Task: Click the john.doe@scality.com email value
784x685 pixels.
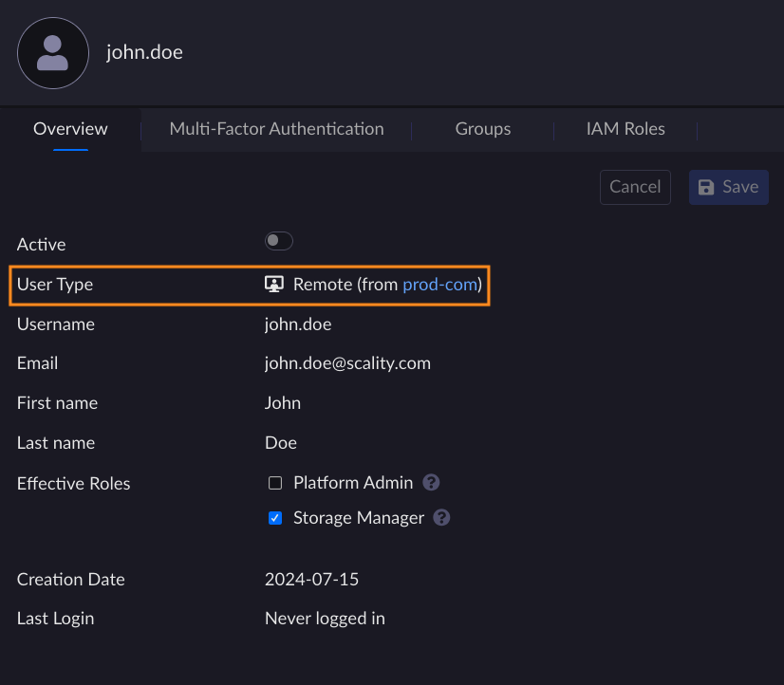Action: tap(347, 363)
